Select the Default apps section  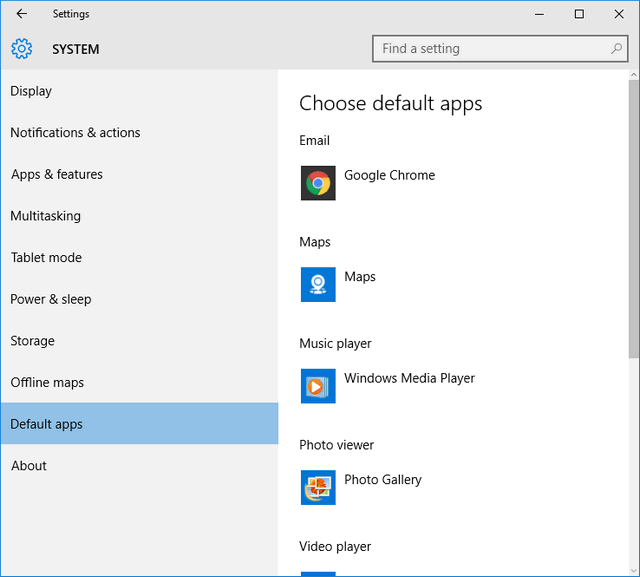tap(140, 424)
